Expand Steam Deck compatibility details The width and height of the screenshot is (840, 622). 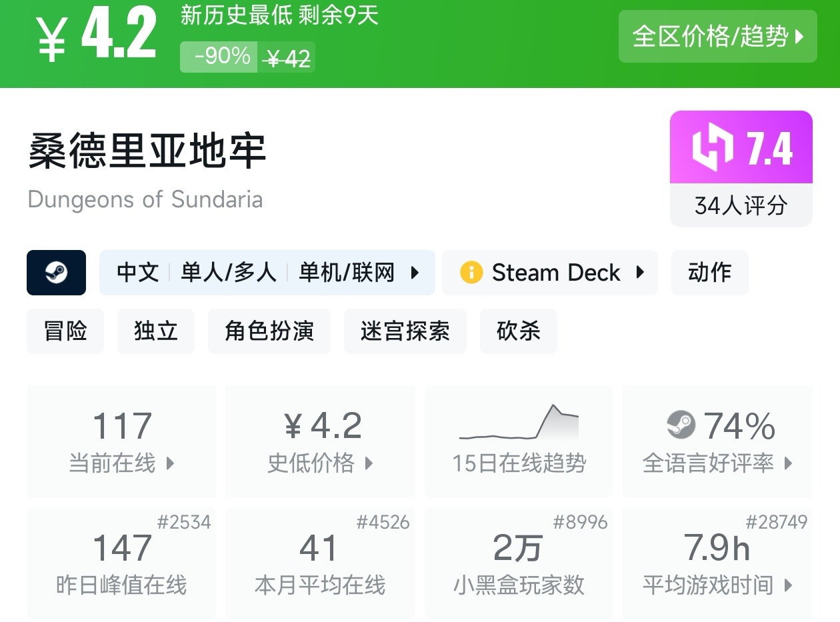click(640, 273)
